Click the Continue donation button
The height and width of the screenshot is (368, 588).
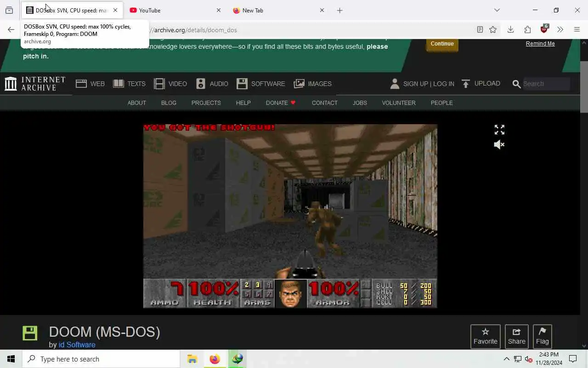click(442, 44)
